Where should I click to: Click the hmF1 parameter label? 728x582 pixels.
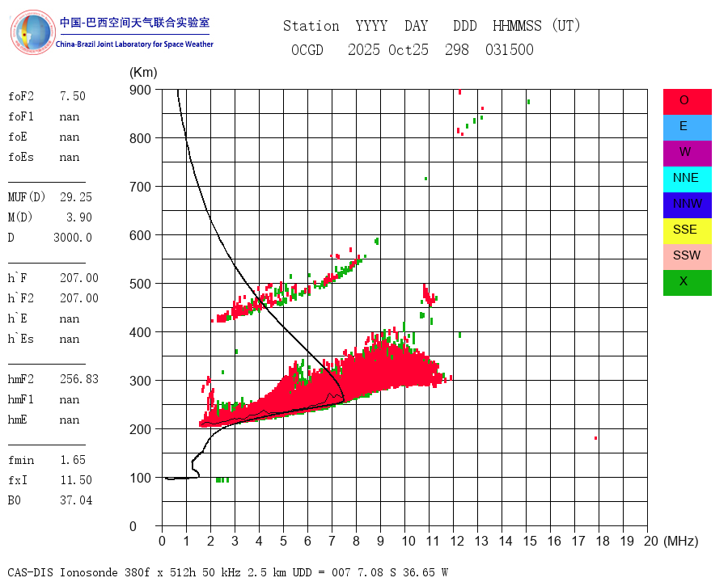(21, 399)
